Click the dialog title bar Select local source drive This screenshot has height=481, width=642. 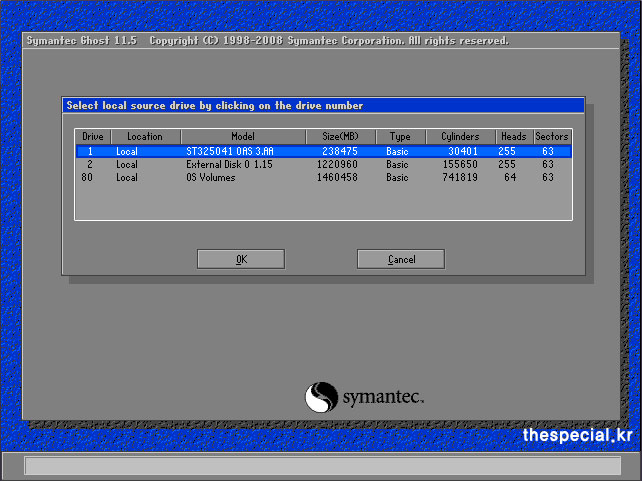click(323, 106)
